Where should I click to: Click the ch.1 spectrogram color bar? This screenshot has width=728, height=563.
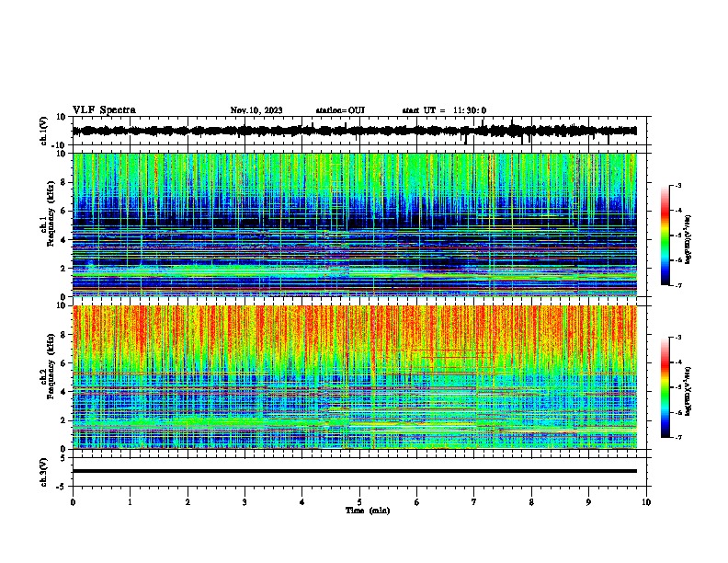click(x=665, y=236)
